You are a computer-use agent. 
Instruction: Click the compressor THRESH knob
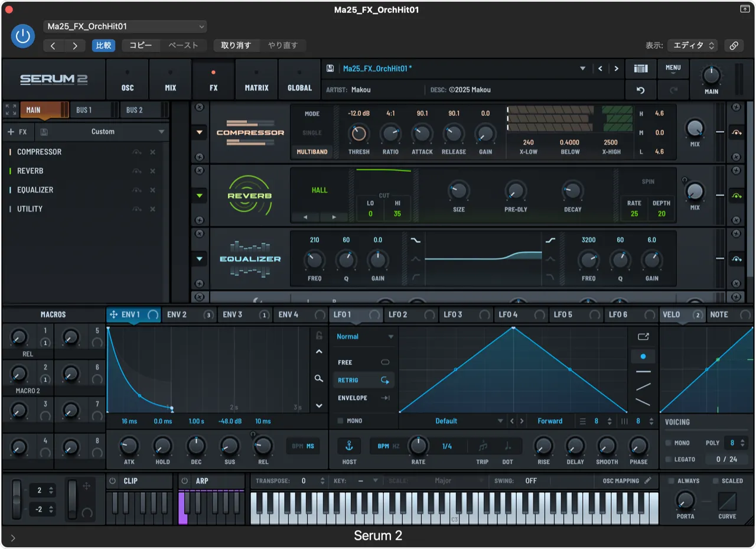click(x=359, y=134)
